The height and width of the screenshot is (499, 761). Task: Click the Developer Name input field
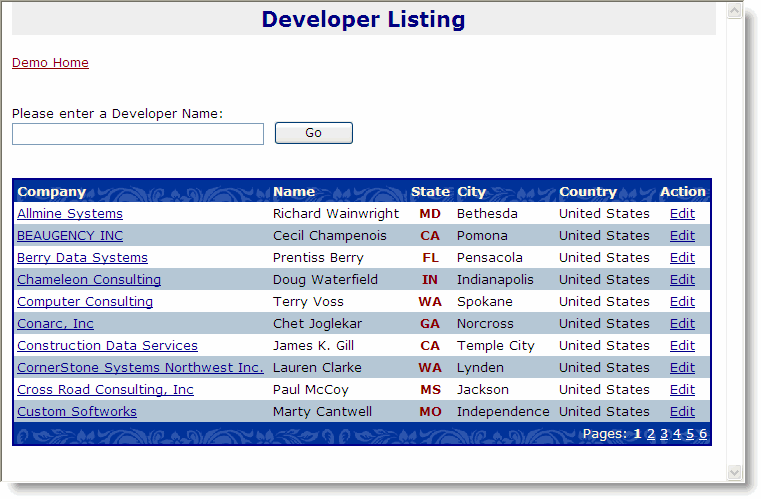coord(138,134)
